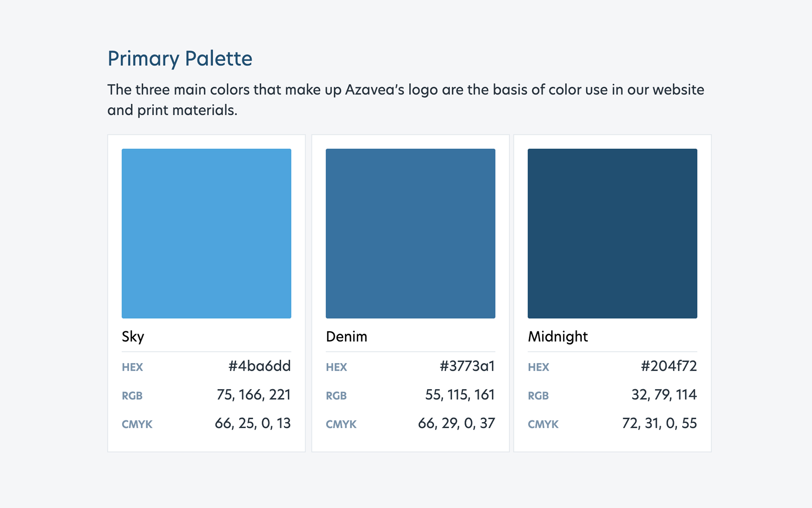Click the CMYK label in the Midnight card

543,424
